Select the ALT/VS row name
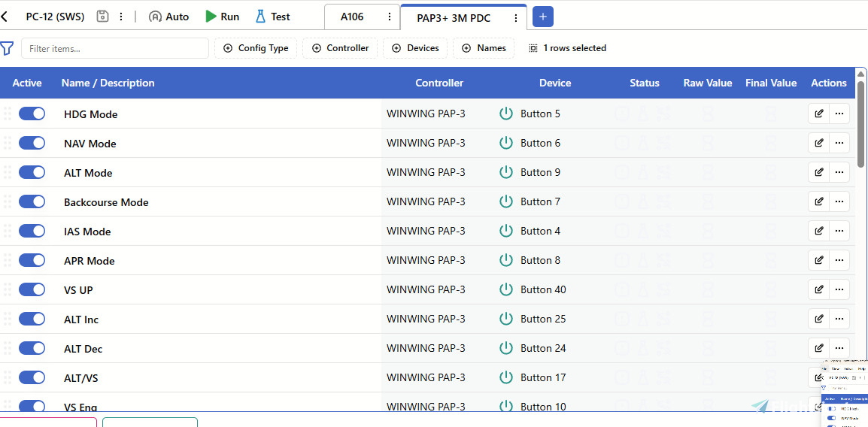Image resolution: width=868 pixels, height=427 pixels. click(80, 378)
